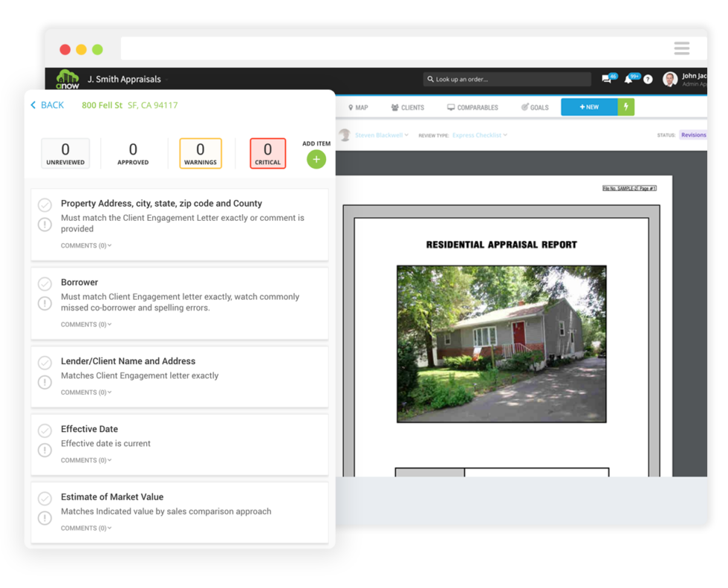Open the notifications bell icon

[x=630, y=79]
